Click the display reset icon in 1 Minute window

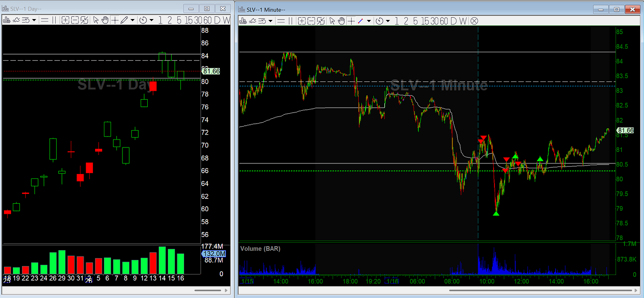click(x=262, y=21)
